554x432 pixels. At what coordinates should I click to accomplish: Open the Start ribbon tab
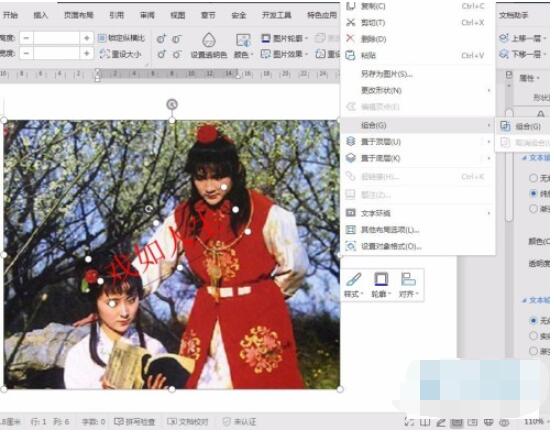coord(10,15)
